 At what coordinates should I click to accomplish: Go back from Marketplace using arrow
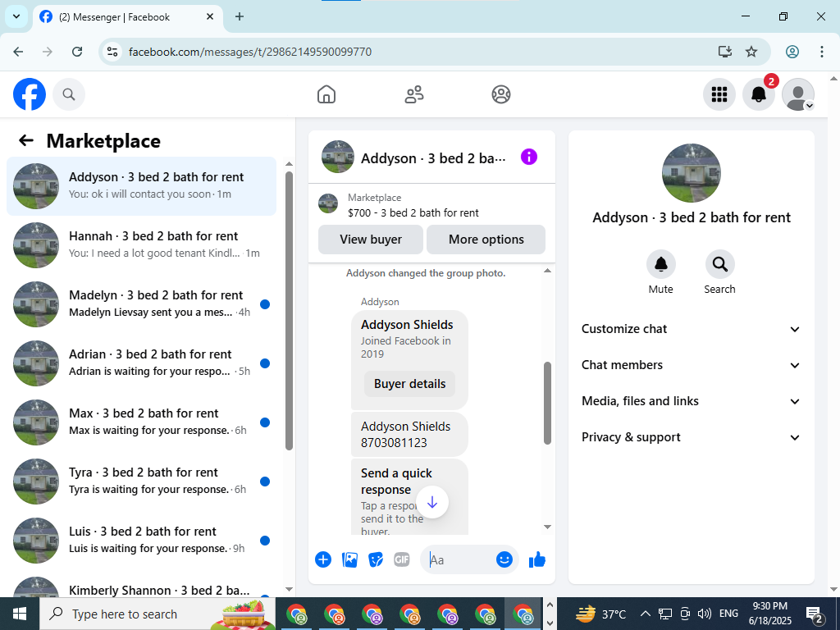tap(26, 140)
